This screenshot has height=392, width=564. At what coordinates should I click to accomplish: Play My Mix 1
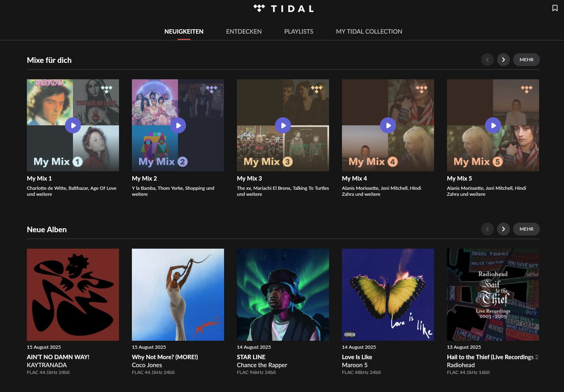tap(73, 125)
